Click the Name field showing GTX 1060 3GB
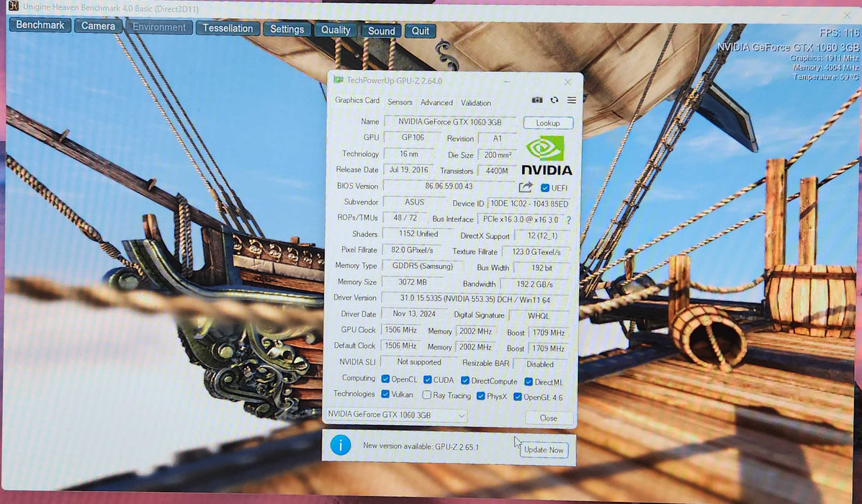The height and width of the screenshot is (504, 862). coord(450,122)
